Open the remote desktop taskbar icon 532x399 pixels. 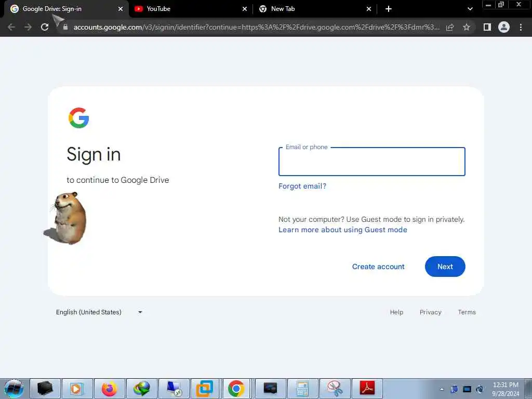click(174, 389)
